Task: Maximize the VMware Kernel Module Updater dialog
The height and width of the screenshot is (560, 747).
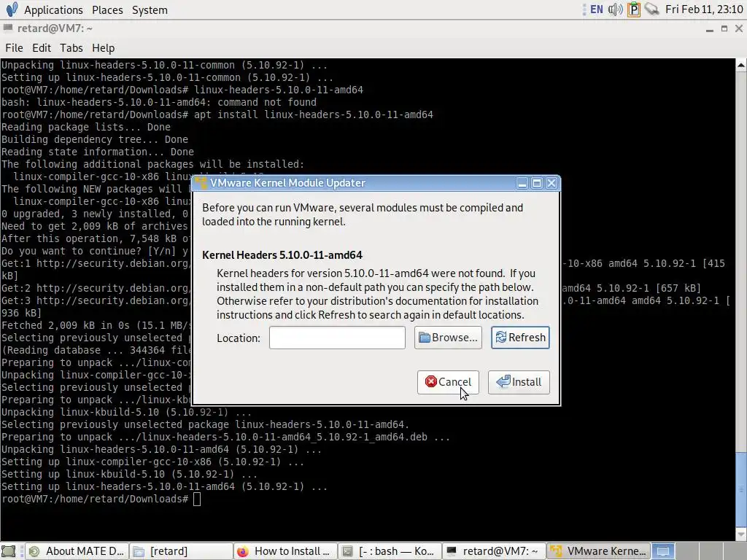Action: 537,183
